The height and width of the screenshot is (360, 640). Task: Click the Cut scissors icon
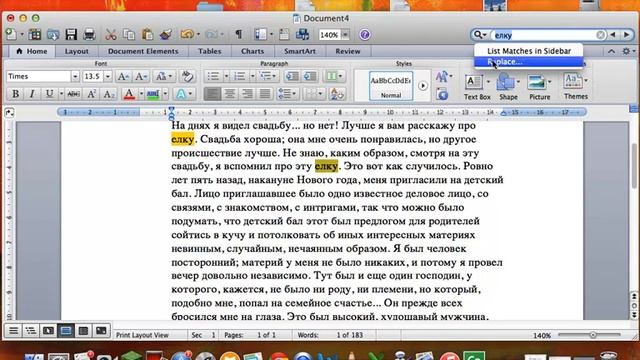(x=111, y=35)
